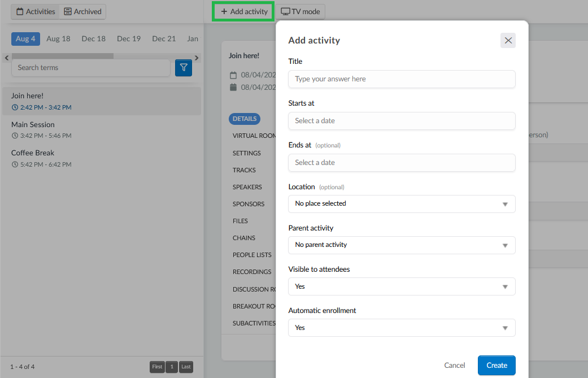The height and width of the screenshot is (378, 588).
Task: Open the CHAINS section
Action: (244, 238)
